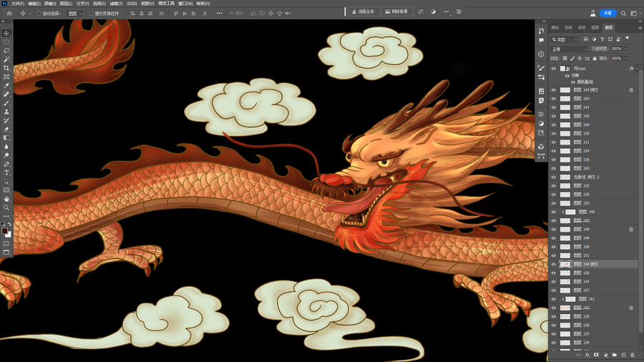
Task: Click the Home icon in options bar
Action: coord(9,13)
